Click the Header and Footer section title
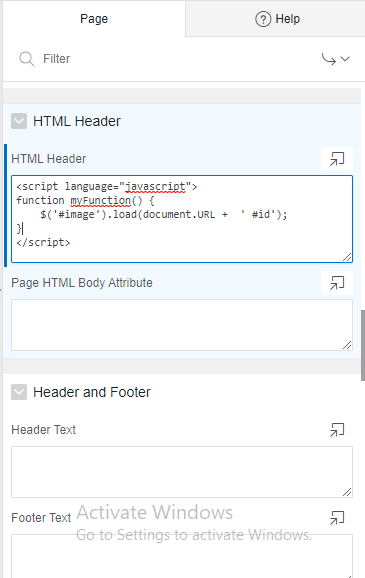365x578 pixels. [x=92, y=392]
